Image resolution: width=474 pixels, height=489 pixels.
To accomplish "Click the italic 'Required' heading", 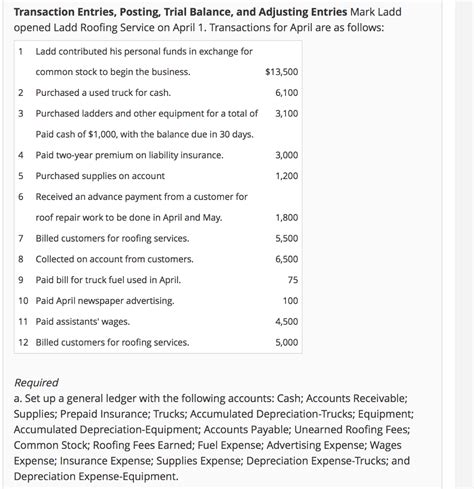I will tap(36, 383).
